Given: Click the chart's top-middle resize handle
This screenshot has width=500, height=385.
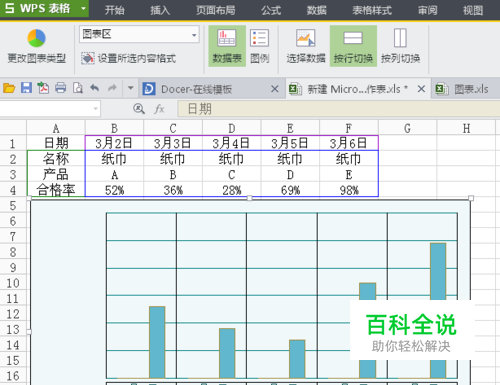Looking at the screenshot, I should [x=250, y=198].
